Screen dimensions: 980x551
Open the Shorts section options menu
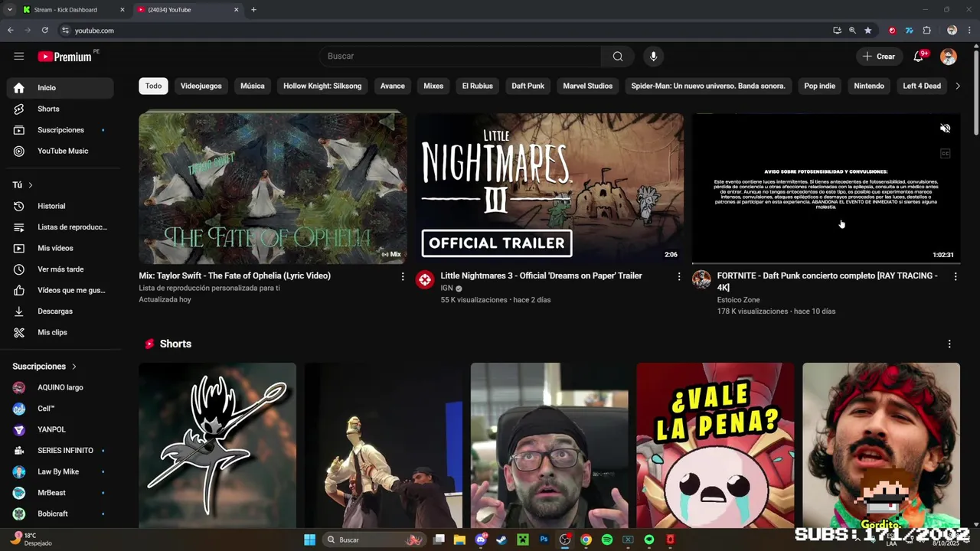pos(949,344)
